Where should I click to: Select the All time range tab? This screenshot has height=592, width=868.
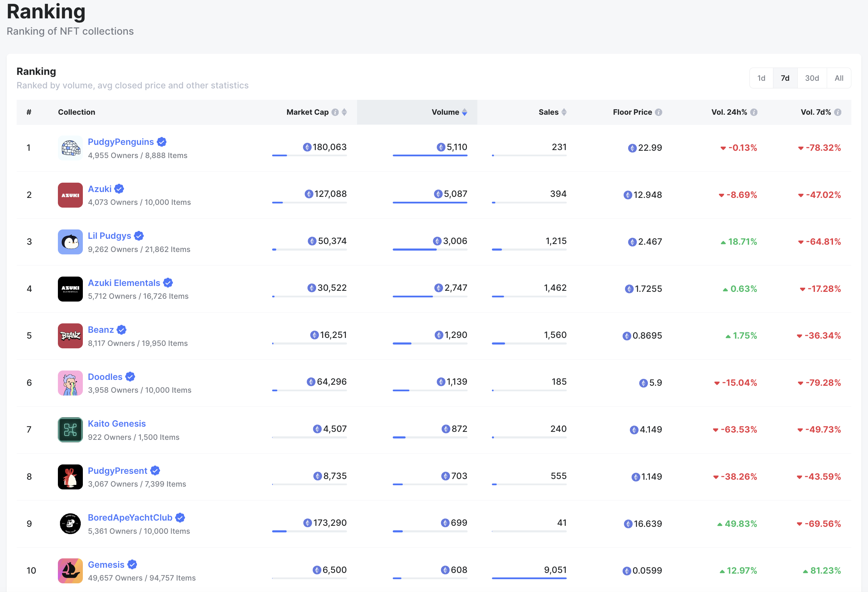pyautogui.click(x=839, y=78)
